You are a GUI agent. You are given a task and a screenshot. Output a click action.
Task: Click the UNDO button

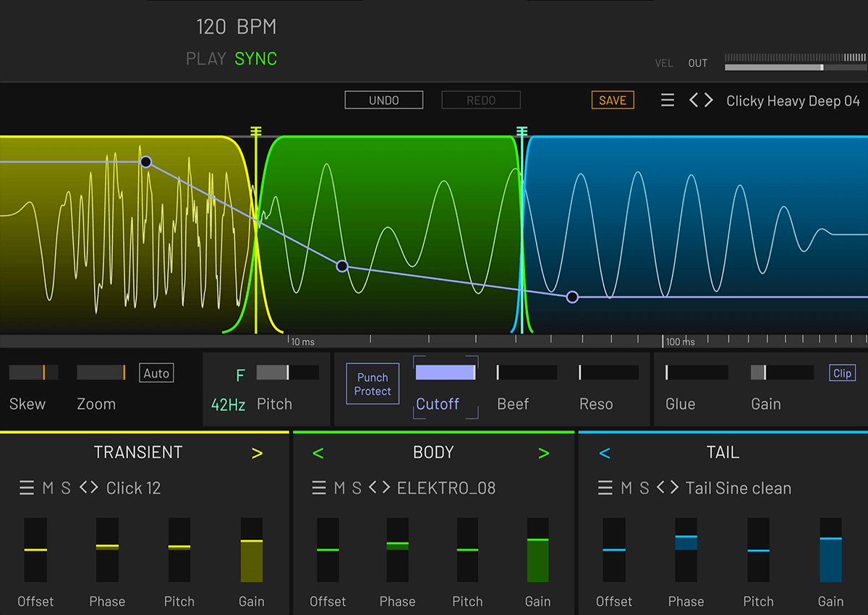pyautogui.click(x=383, y=101)
